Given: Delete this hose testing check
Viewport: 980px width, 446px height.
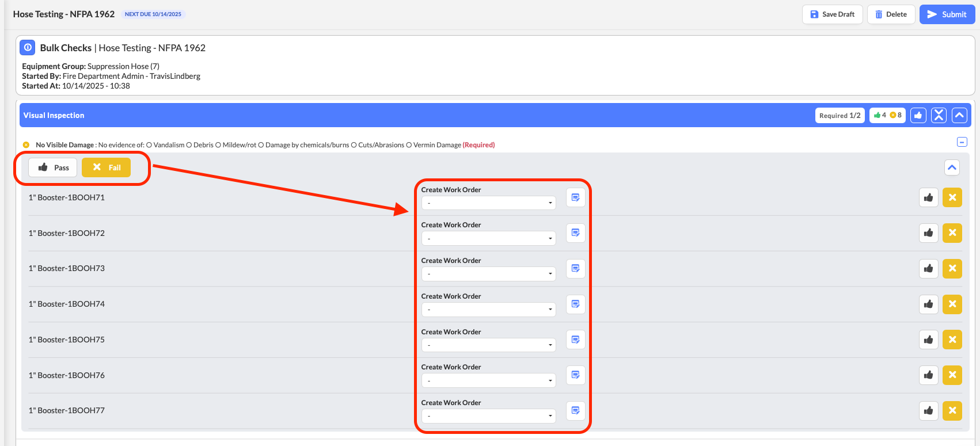Looking at the screenshot, I should [891, 14].
